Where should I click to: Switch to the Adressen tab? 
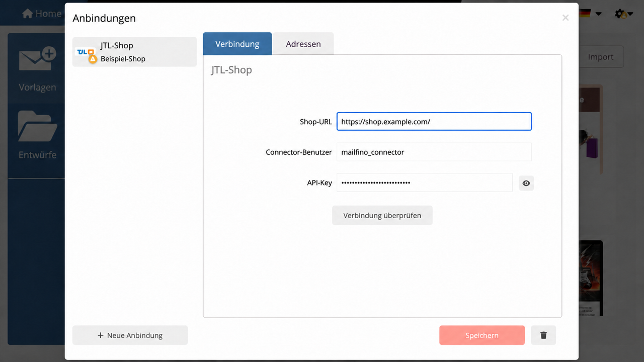tap(303, 44)
